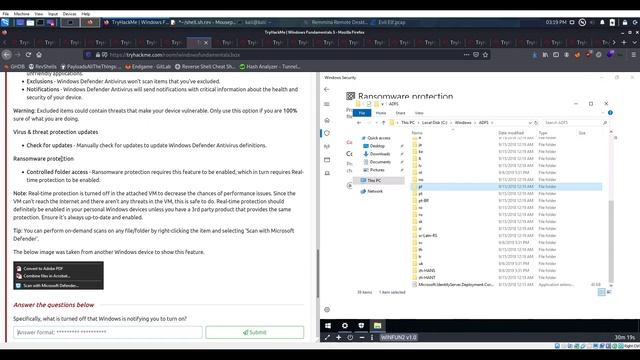
Task: Go up one folder in Explorer
Action: click(x=383, y=123)
